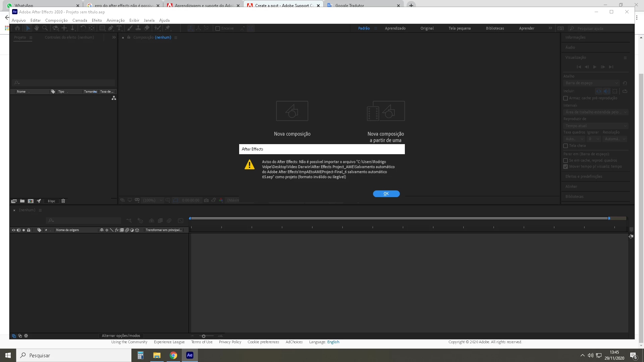Select the Pen tool
Viewport: 644px width, 362px height.
(111, 28)
